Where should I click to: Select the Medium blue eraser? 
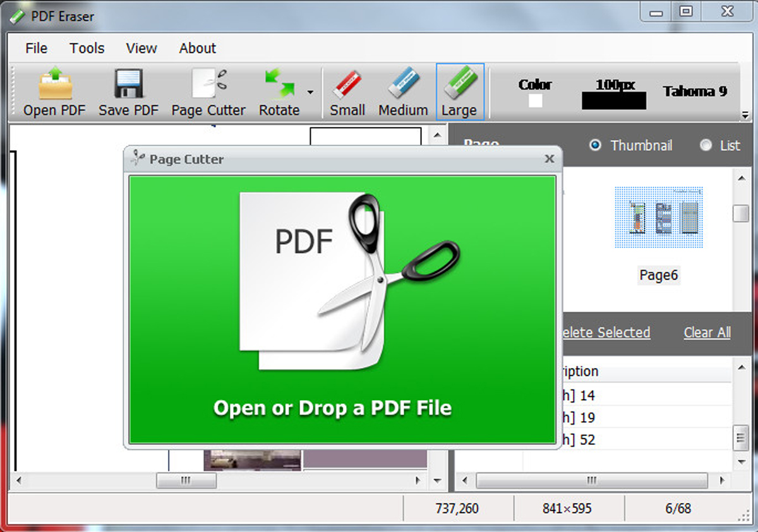click(x=403, y=85)
